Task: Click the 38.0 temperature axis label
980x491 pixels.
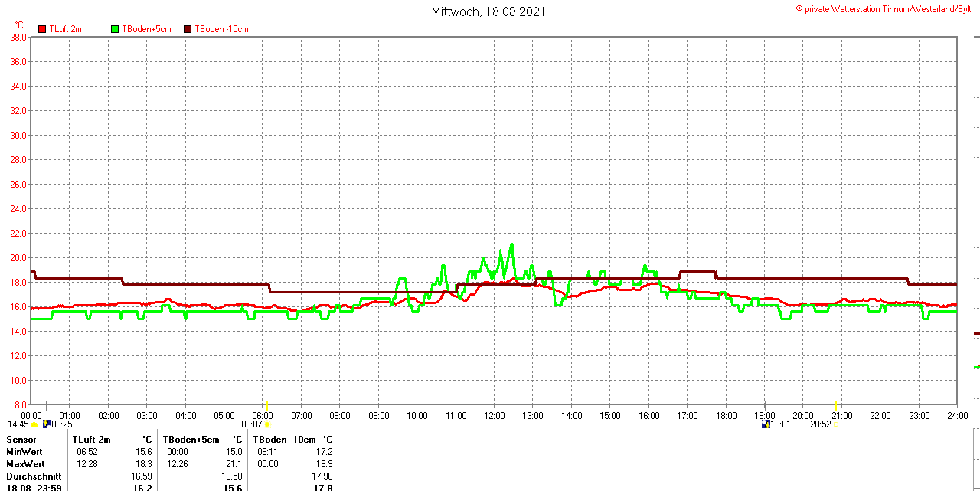Action: point(18,37)
